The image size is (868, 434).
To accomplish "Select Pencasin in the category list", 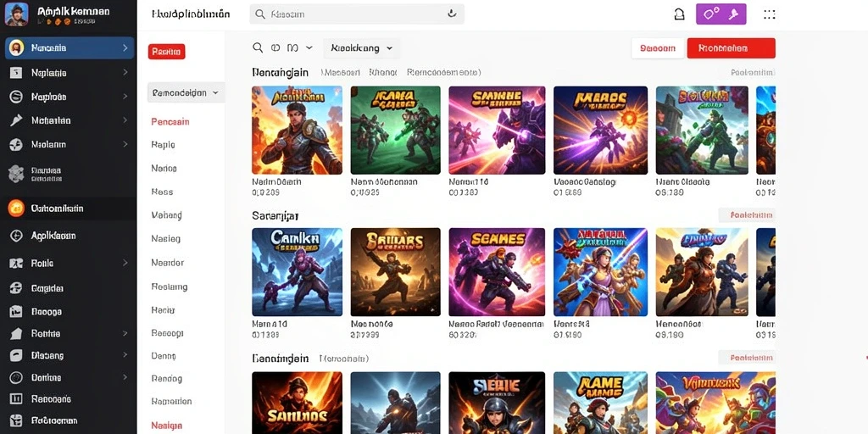I will tap(170, 122).
